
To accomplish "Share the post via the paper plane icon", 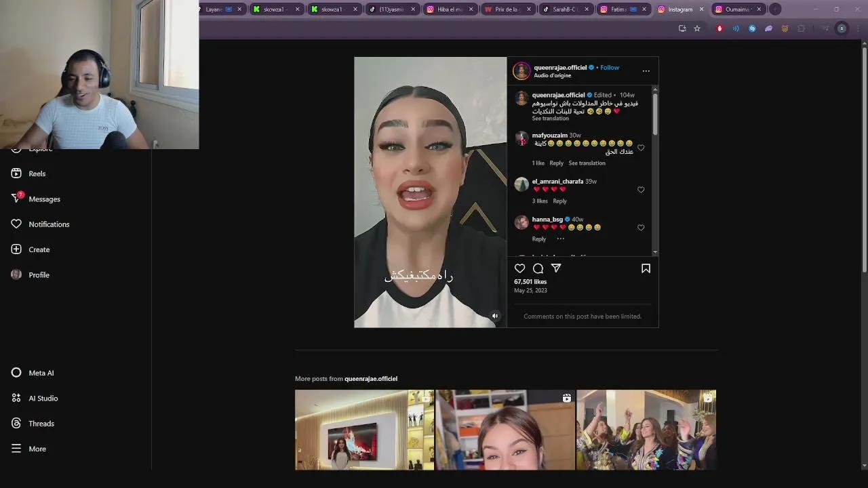I will pos(556,268).
